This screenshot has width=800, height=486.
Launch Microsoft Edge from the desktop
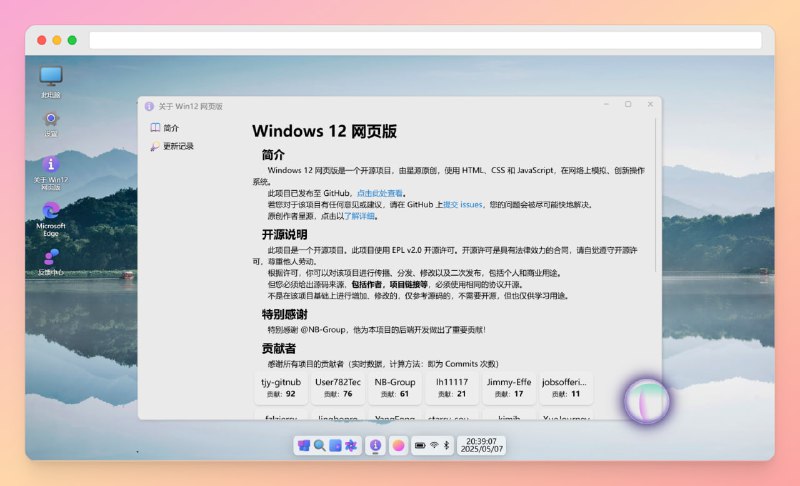(51, 219)
